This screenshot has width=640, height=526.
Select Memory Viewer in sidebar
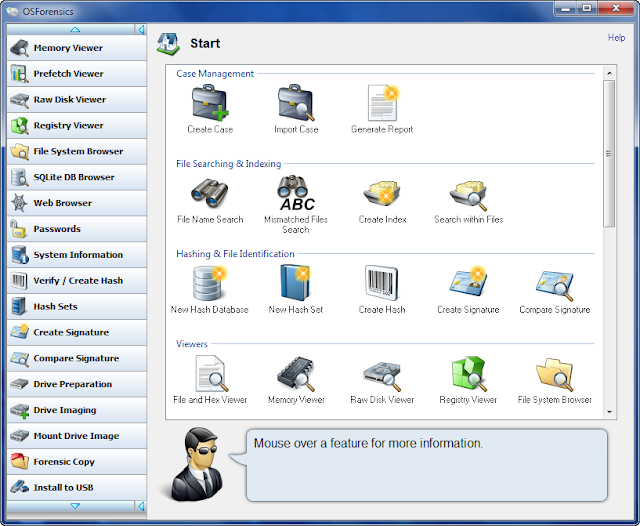(x=77, y=48)
